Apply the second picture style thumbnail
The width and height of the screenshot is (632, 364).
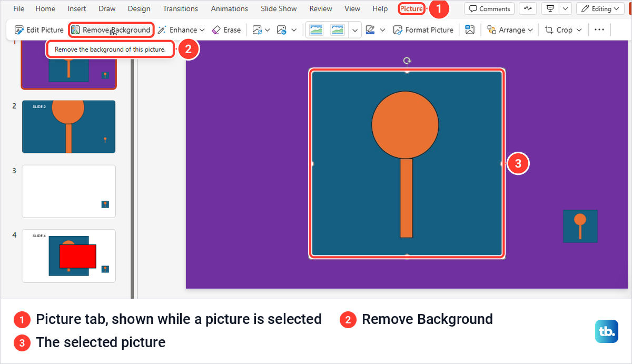pyautogui.click(x=338, y=30)
